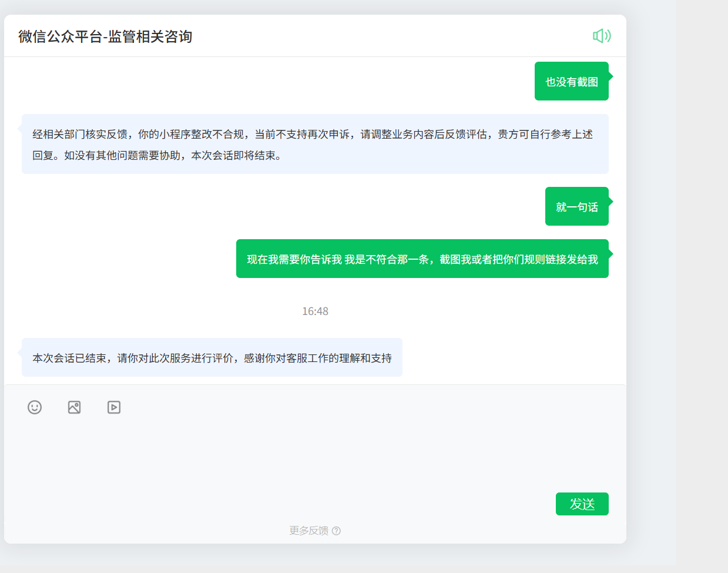Click the 16:48 timestamp

click(315, 311)
